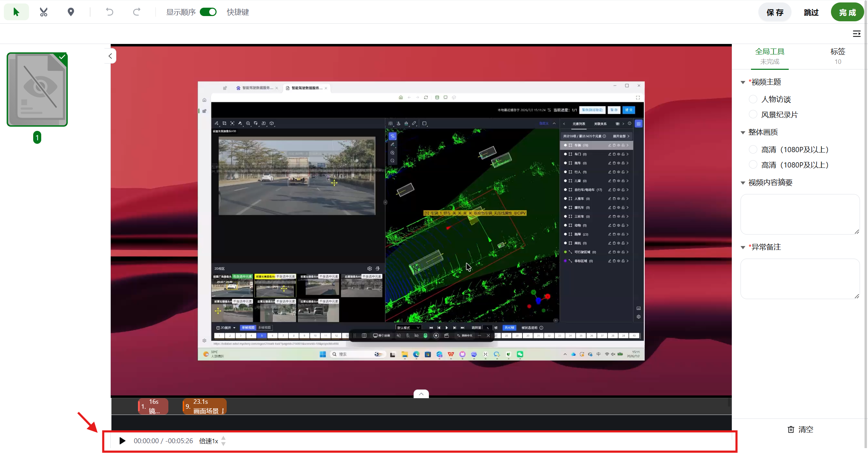
Task: Click the video preview area
Action: [x=421, y=221]
